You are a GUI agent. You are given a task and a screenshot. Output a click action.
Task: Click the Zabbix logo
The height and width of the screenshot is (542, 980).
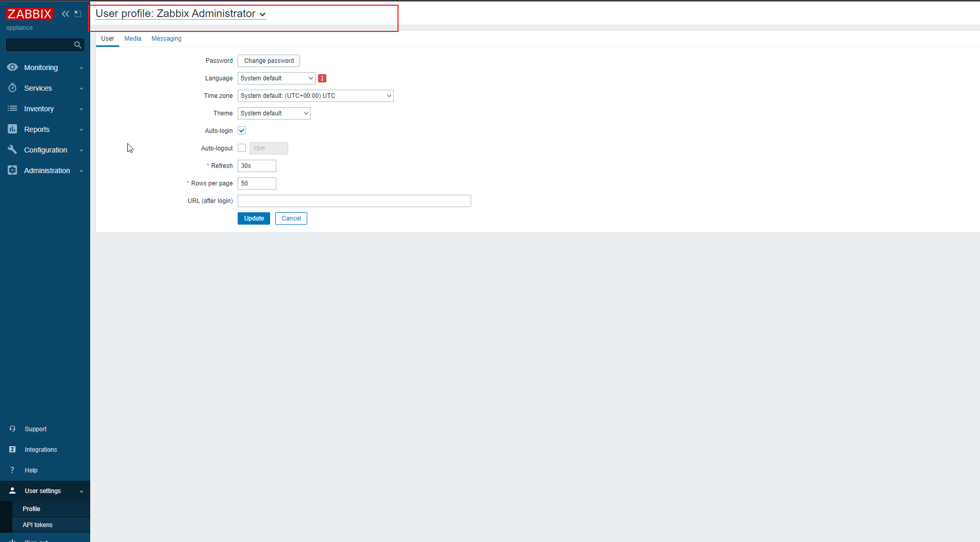29,14
